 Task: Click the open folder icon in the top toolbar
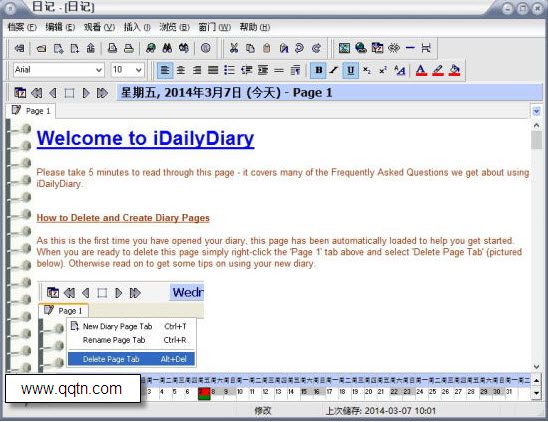click(x=41, y=48)
